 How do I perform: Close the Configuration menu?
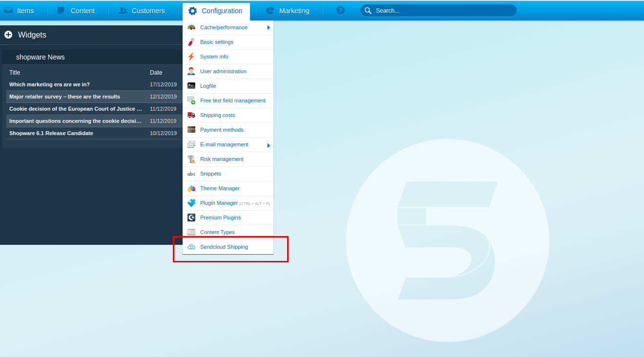216,11
